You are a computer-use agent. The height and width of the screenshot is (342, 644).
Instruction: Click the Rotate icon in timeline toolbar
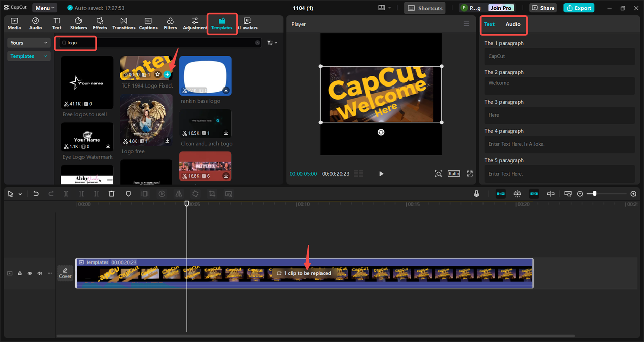click(195, 194)
